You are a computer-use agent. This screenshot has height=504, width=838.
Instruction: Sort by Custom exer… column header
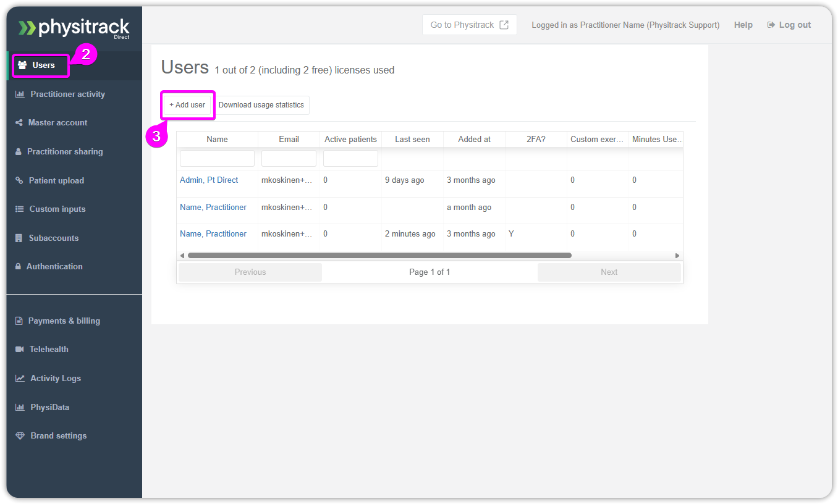click(598, 140)
